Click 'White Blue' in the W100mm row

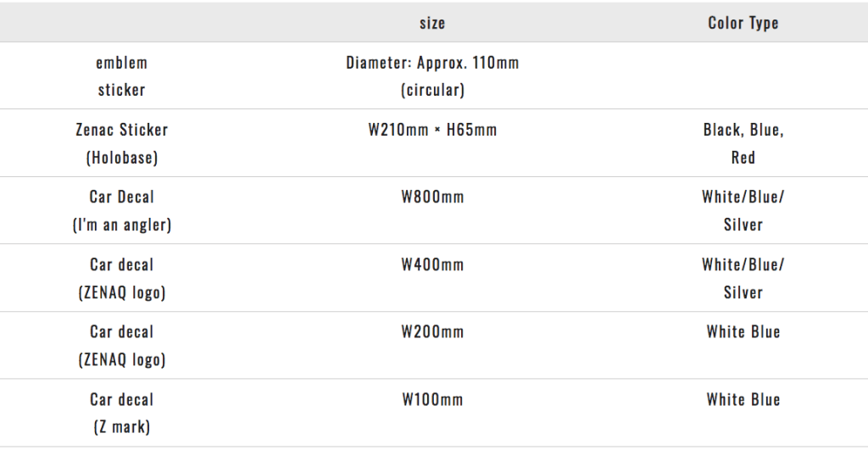point(743,400)
